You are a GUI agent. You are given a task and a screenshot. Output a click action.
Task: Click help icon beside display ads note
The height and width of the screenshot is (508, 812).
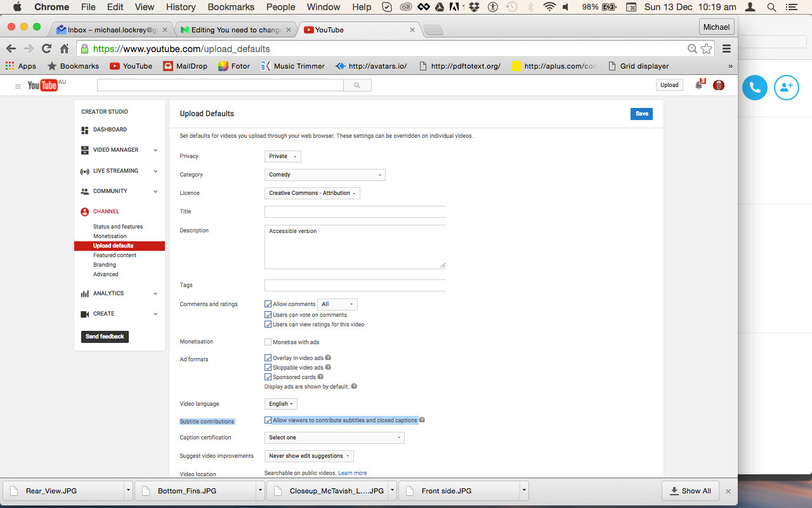pyautogui.click(x=354, y=386)
